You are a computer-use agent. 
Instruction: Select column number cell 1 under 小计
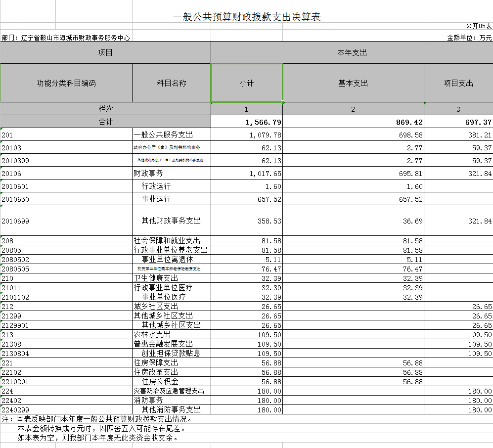click(x=247, y=109)
